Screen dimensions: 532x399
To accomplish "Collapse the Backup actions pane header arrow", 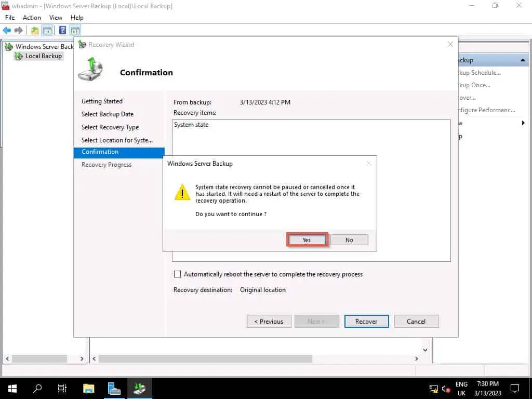I will (x=523, y=60).
